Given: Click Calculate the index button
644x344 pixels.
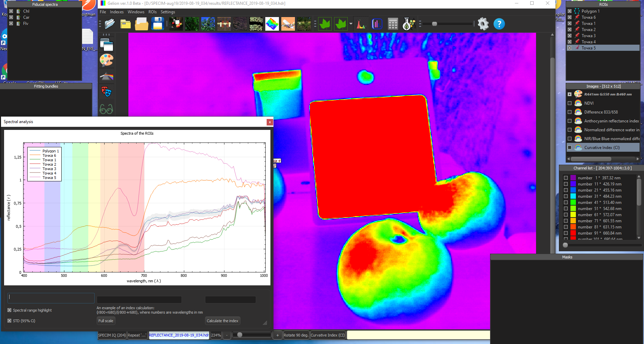Looking at the screenshot, I should pyautogui.click(x=222, y=321).
